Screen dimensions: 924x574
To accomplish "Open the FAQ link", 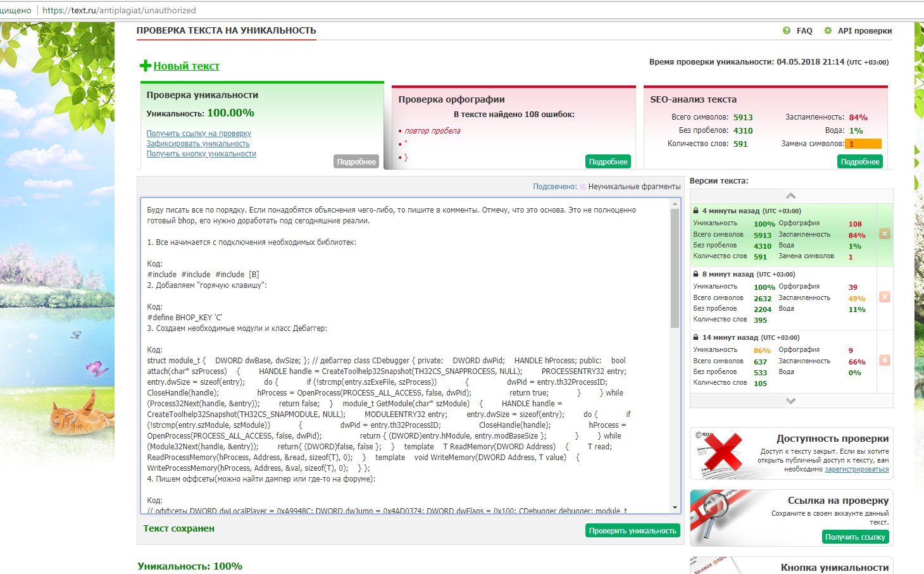I will coord(804,30).
